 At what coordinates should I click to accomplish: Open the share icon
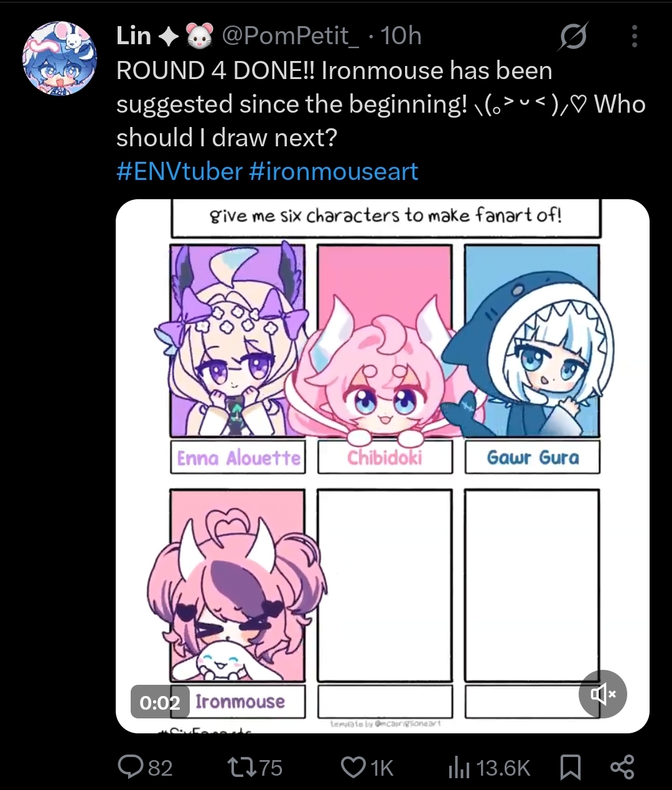click(622, 767)
